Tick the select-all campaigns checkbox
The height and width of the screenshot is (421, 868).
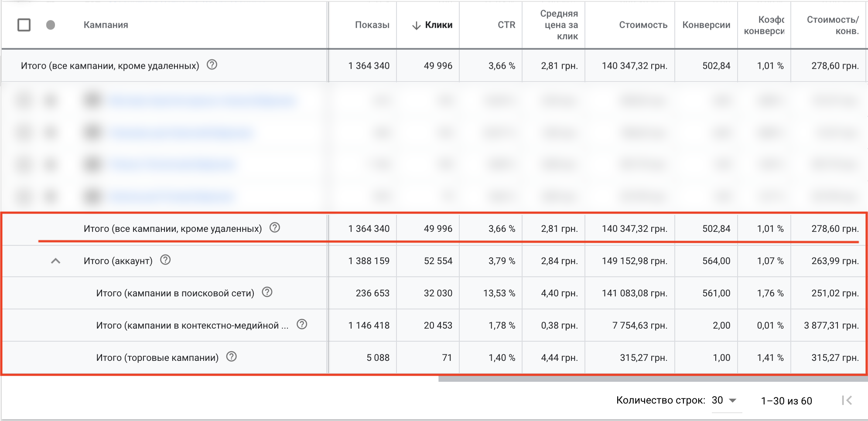tap(24, 25)
